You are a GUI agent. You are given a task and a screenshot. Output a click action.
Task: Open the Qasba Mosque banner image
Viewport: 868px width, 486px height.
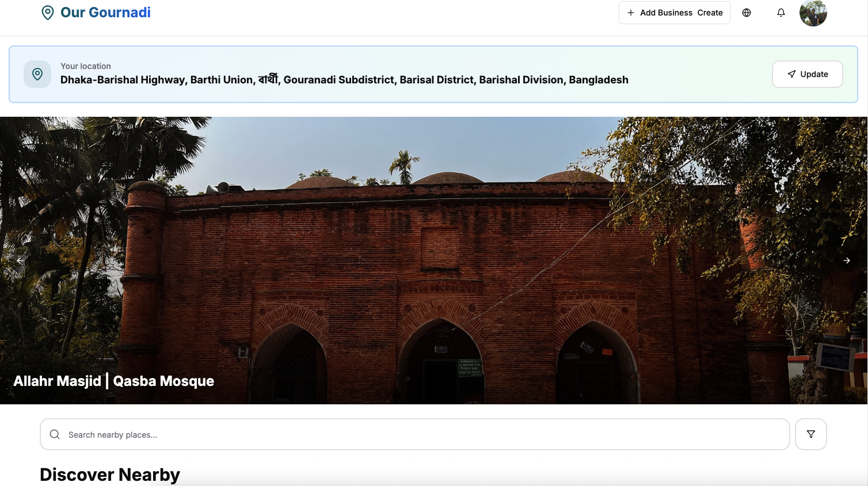(x=433, y=242)
